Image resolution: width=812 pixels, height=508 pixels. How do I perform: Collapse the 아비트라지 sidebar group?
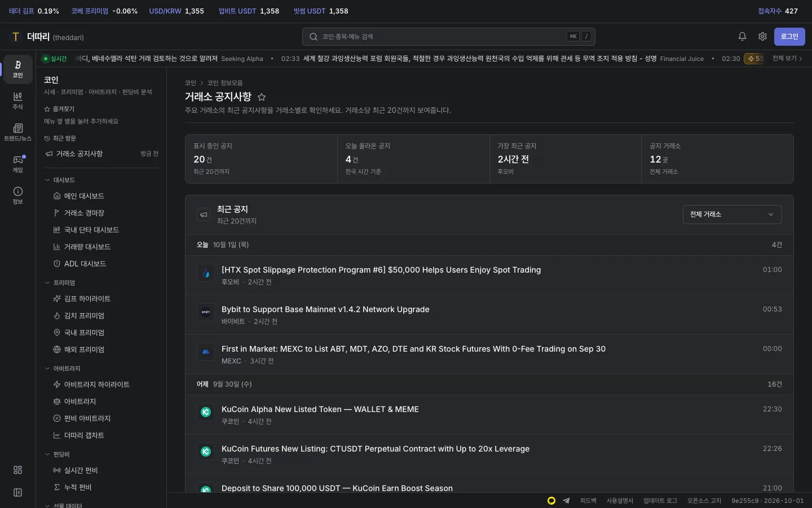[x=63, y=369]
